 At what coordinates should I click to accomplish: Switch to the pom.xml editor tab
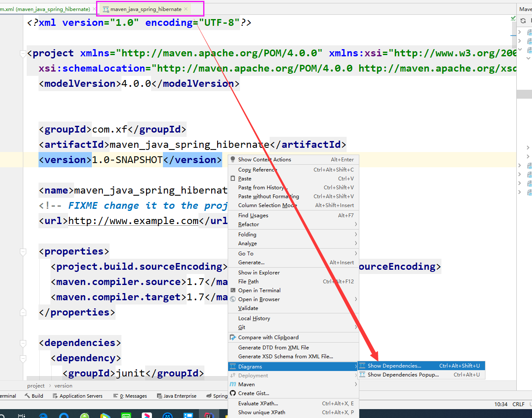point(45,9)
